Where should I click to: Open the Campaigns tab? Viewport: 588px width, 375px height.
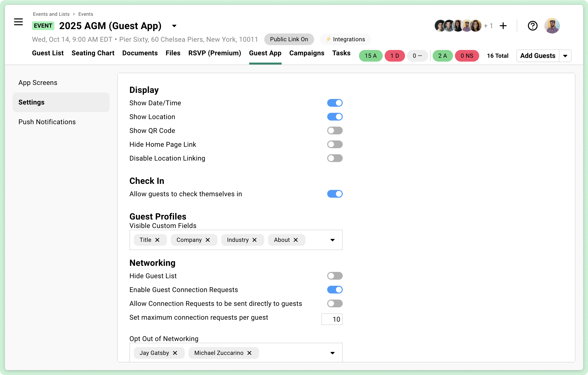coord(307,53)
